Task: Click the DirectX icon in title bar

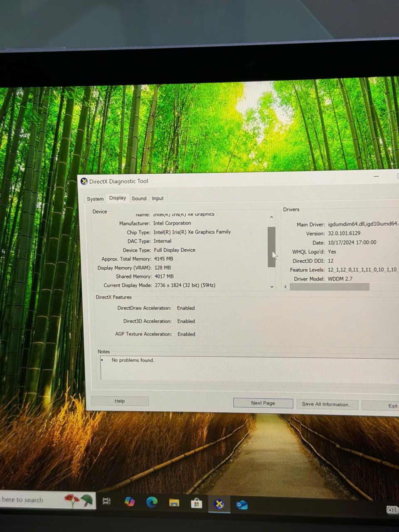Action: point(84,181)
